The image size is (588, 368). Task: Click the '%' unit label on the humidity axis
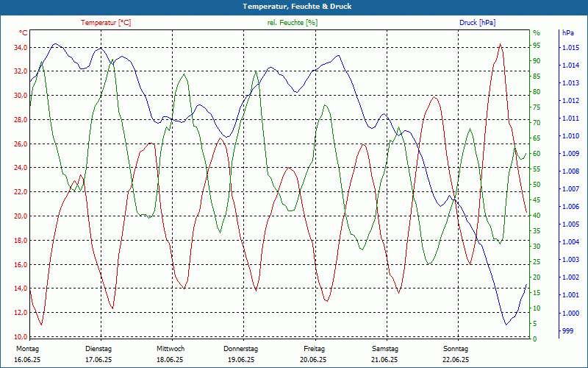click(537, 33)
